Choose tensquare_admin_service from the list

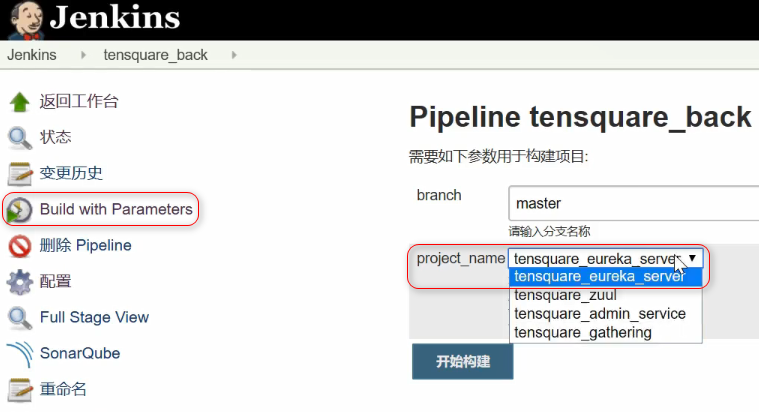click(x=606, y=314)
